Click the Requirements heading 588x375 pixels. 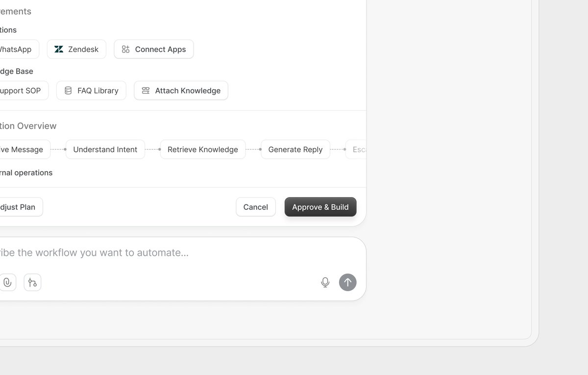point(15,11)
